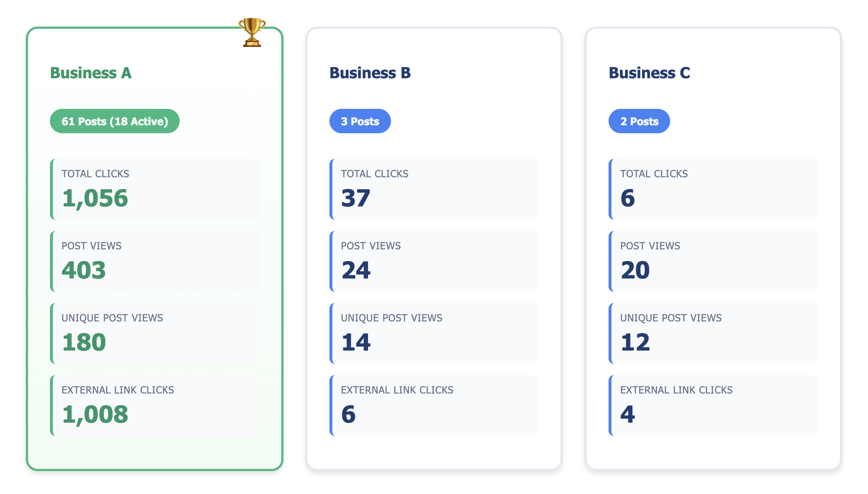Open Business A Unique Post Views tile
This screenshot has width=868, height=494.
pyautogui.click(x=155, y=333)
